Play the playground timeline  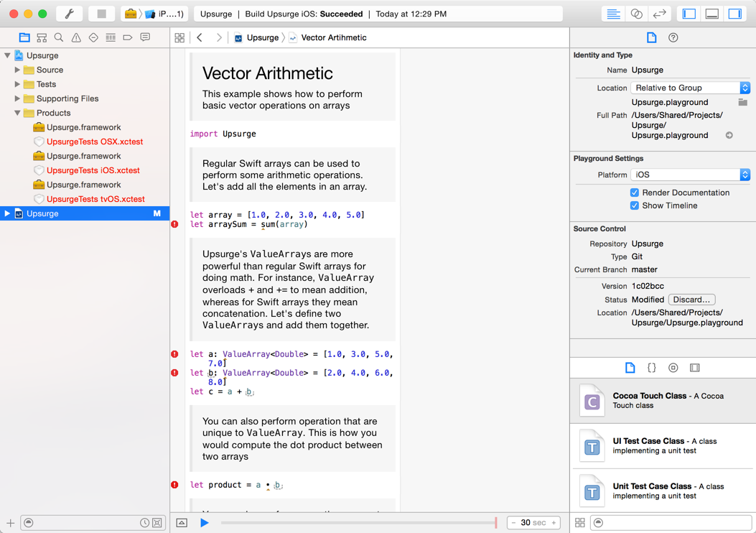click(205, 522)
